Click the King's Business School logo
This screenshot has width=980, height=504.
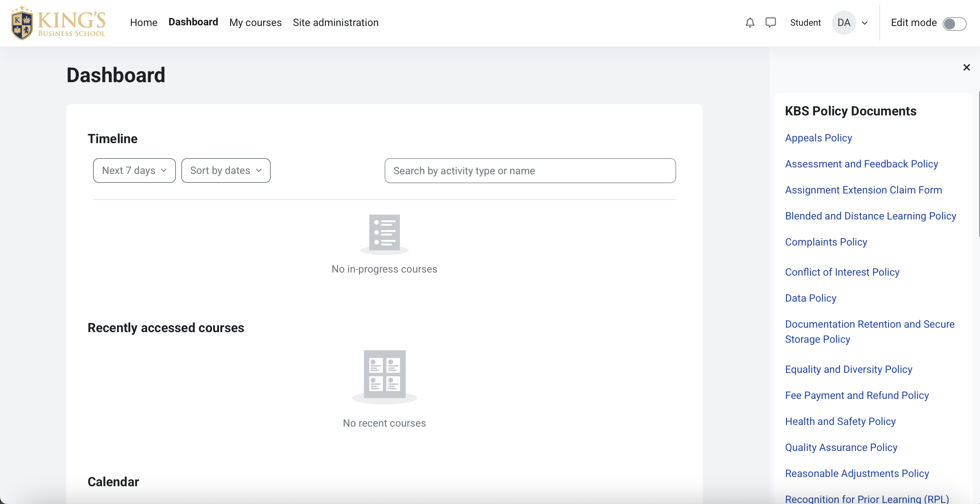58,23
